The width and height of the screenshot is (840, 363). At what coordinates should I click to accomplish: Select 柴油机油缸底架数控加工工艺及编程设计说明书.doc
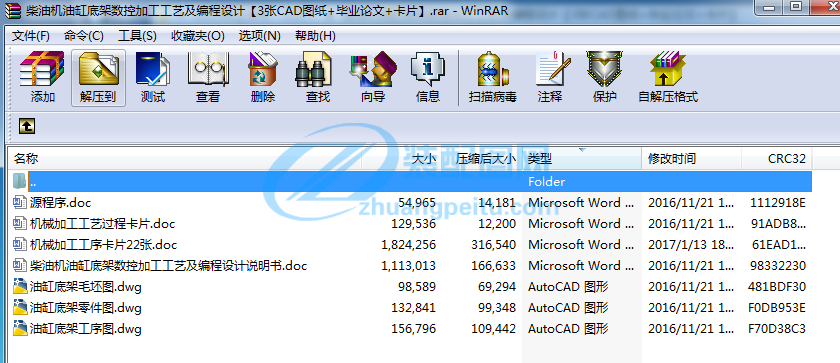click(x=168, y=266)
